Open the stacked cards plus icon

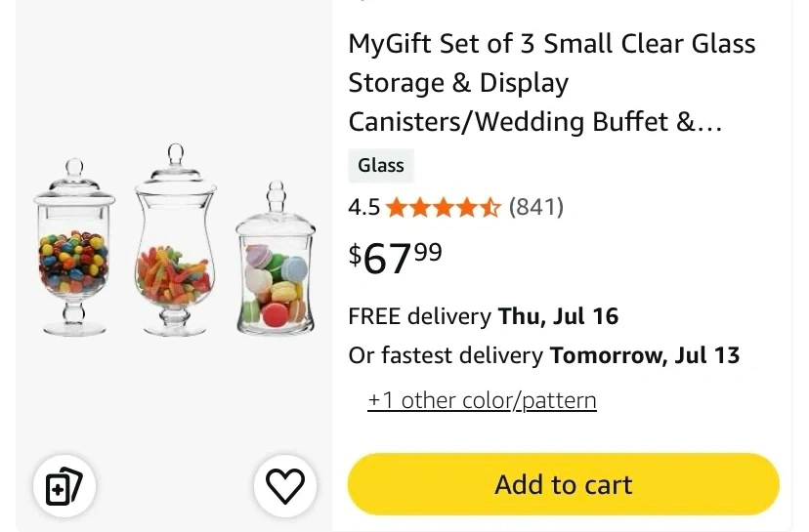pos(64,486)
